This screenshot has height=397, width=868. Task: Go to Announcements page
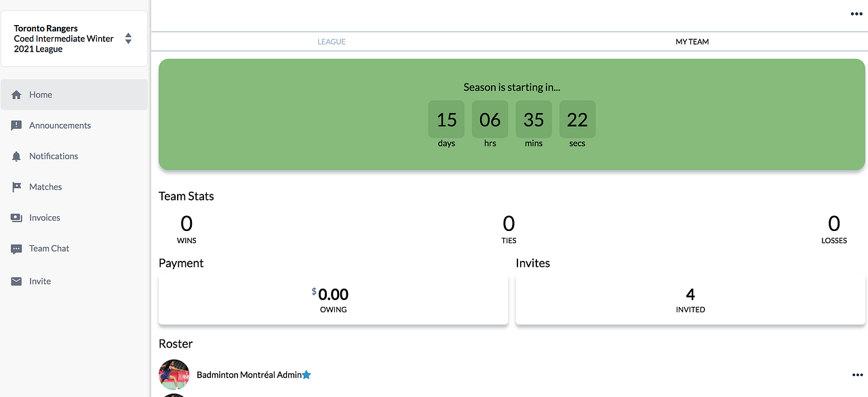coord(60,125)
